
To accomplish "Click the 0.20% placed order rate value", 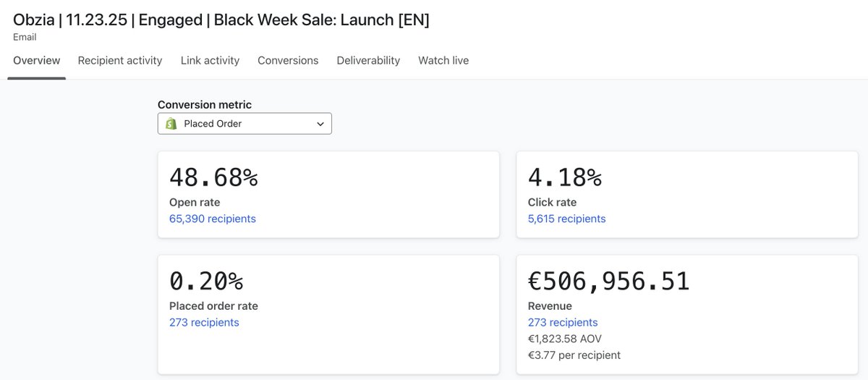I will [x=206, y=281].
